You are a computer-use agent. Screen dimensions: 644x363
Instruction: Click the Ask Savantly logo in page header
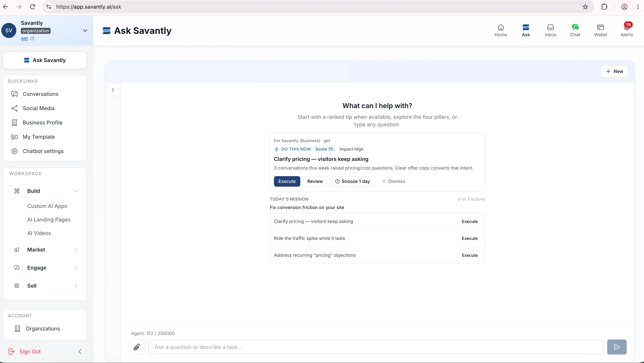(x=106, y=31)
